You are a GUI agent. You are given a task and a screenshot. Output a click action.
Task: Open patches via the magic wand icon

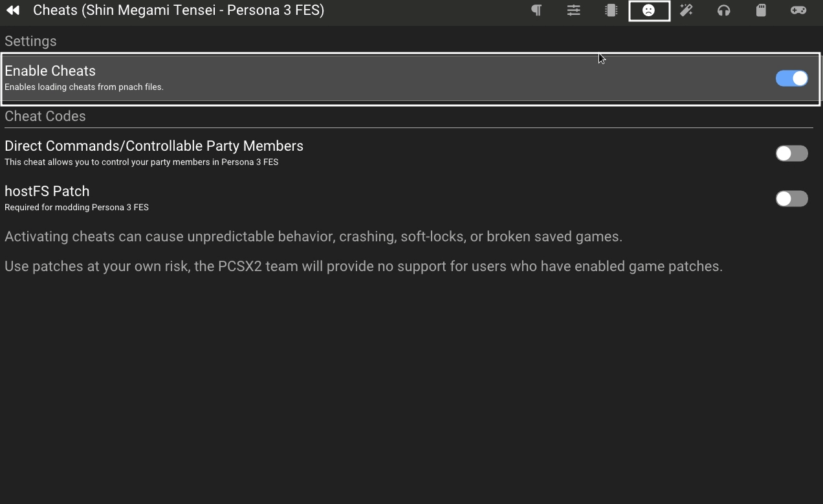tap(686, 10)
